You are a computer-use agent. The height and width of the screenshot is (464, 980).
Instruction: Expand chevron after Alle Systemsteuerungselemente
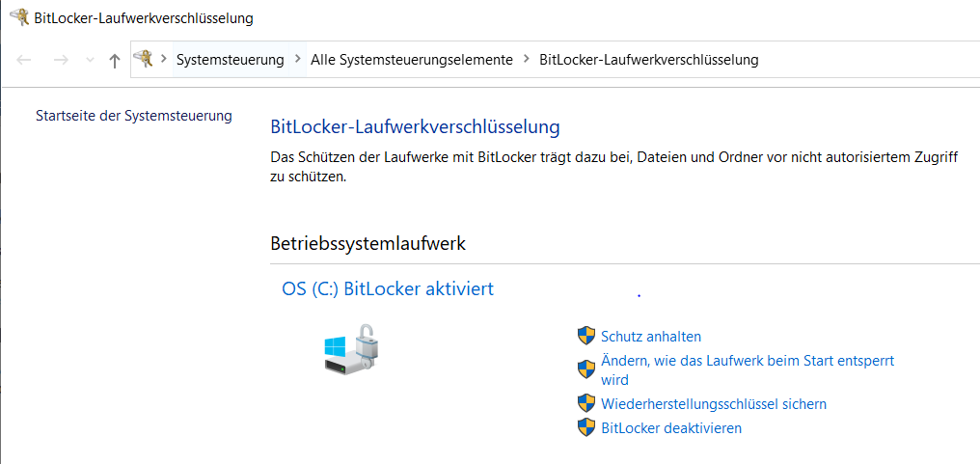[526, 60]
